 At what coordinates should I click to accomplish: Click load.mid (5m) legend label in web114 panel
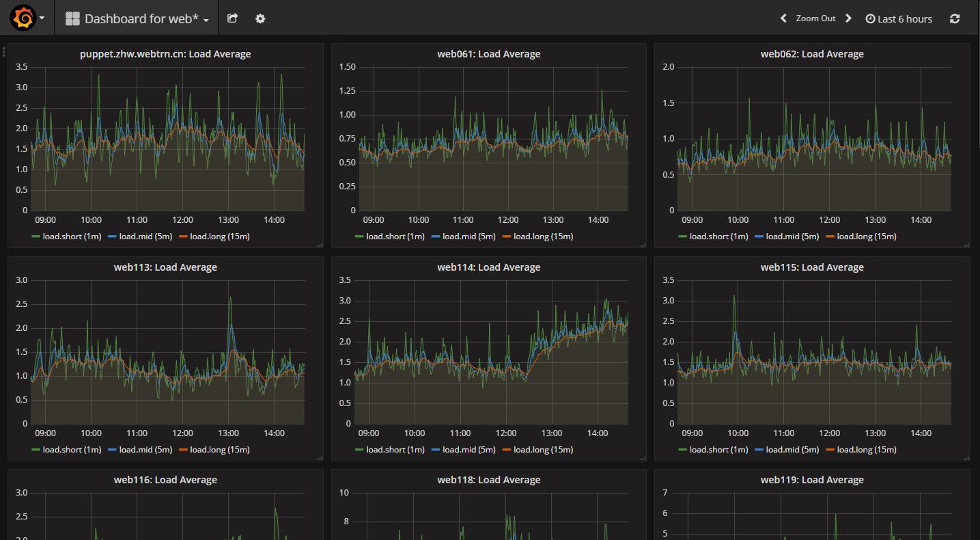point(470,450)
